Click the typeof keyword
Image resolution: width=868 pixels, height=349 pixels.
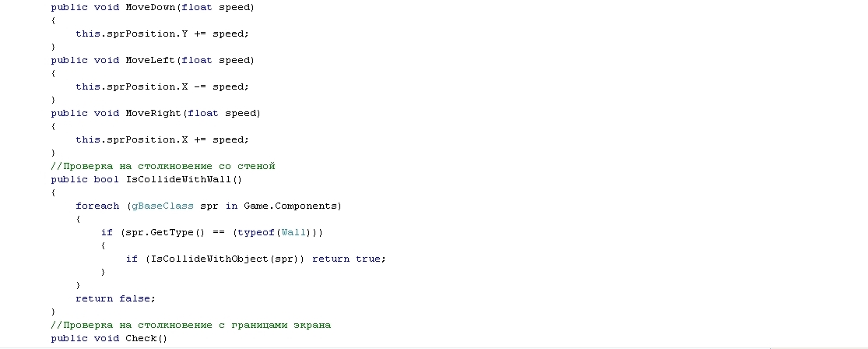point(256,233)
